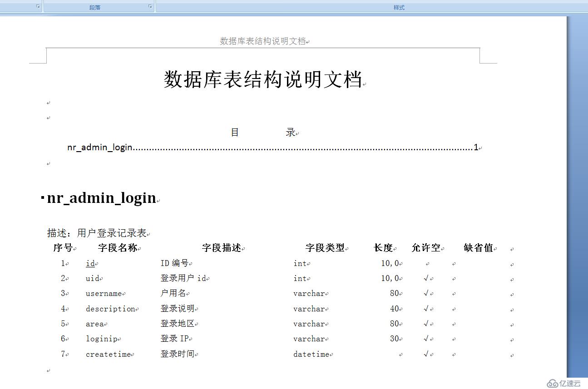Click the bold nr_admin_login section heading

(x=102, y=198)
